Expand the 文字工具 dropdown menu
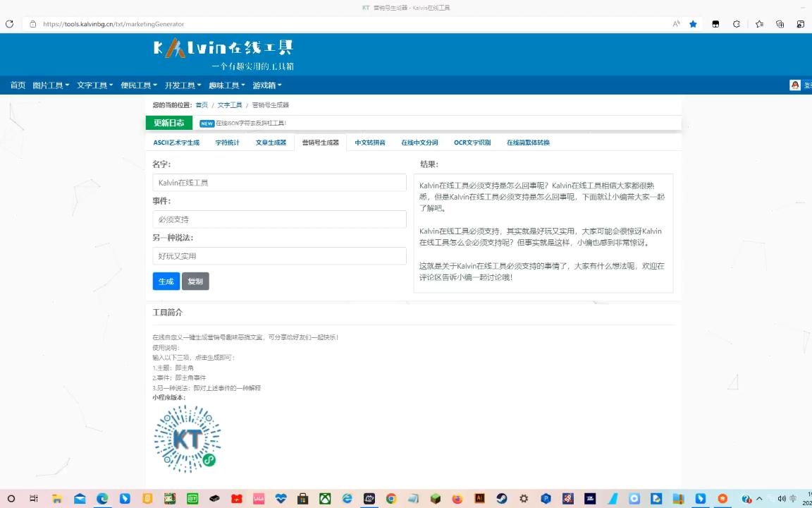 (94, 85)
